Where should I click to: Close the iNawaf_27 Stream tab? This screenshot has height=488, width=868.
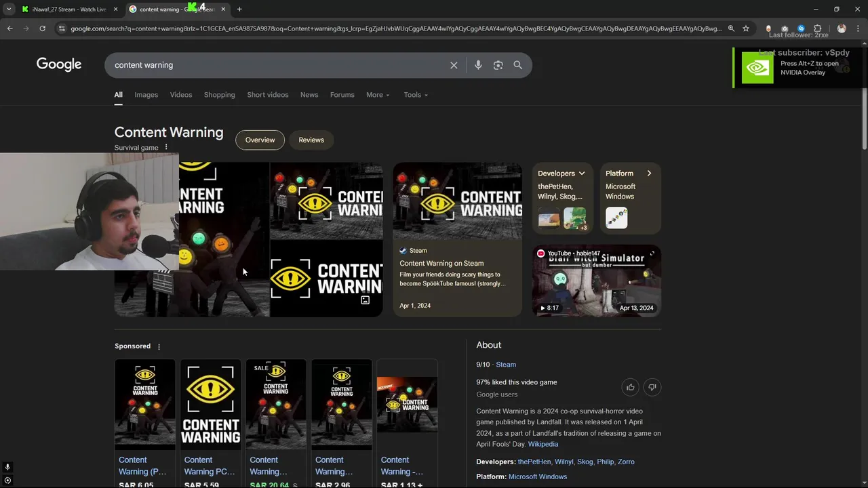pyautogui.click(x=115, y=9)
